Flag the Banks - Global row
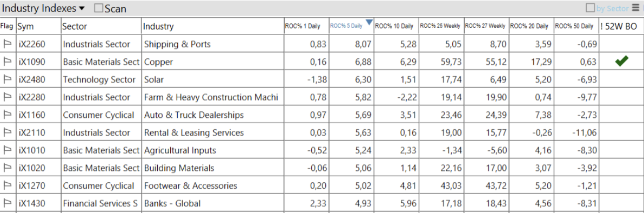This screenshot has width=644, height=213. click(7, 203)
